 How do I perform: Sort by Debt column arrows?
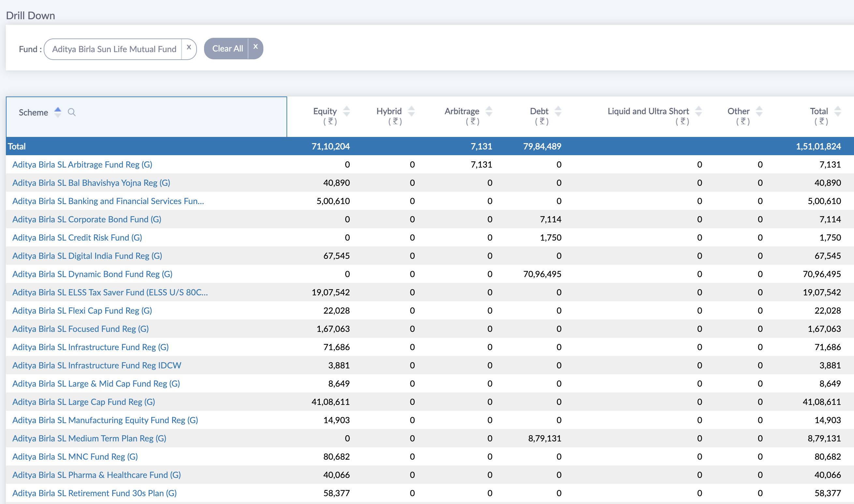pyautogui.click(x=558, y=111)
